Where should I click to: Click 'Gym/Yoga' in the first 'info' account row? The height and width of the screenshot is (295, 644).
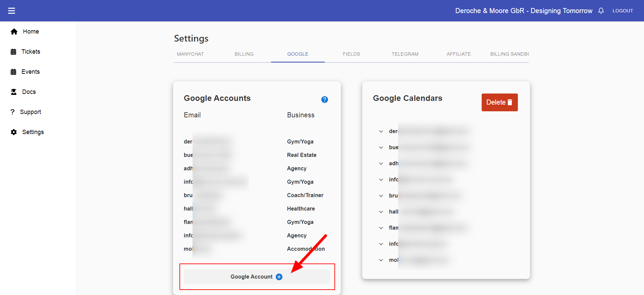pyautogui.click(x=300, y=182)
